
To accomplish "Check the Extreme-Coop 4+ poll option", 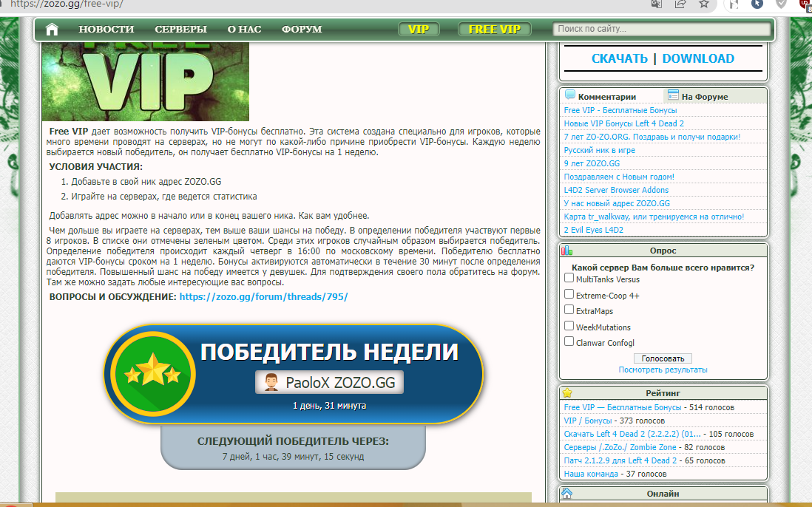I will 569,294.
